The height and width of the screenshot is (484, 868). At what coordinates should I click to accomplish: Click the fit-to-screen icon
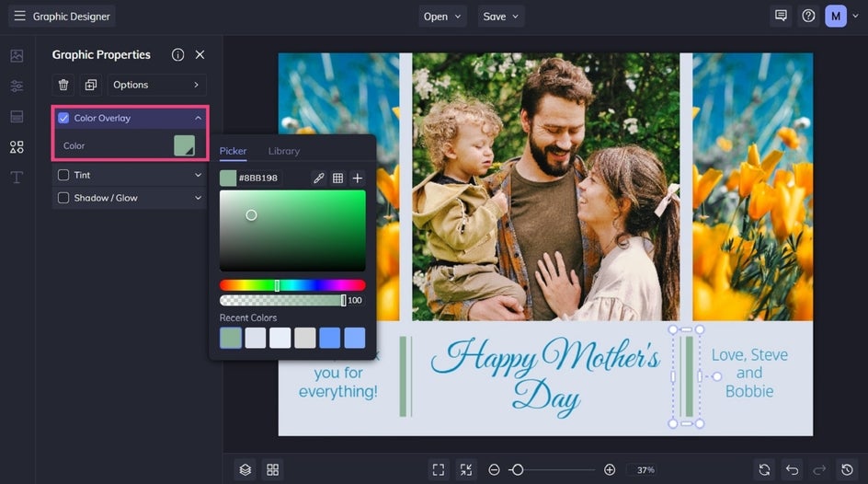click(x=439, y=469)
